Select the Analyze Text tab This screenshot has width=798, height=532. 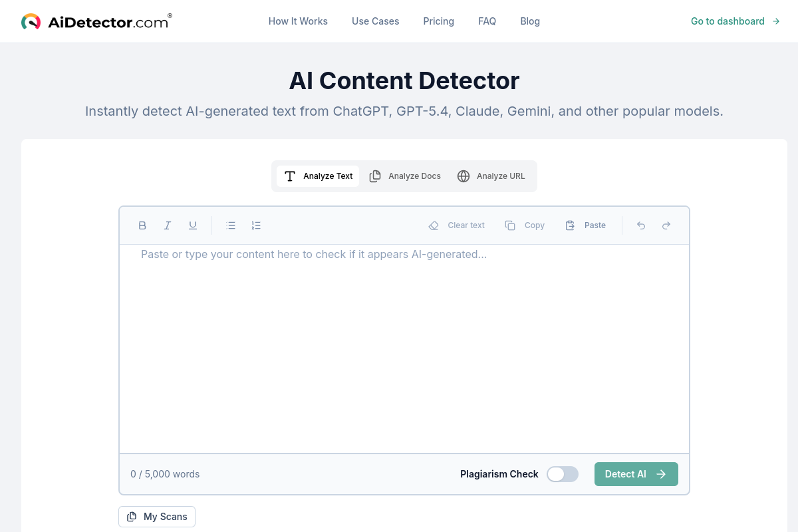click(x=318, y=176)
